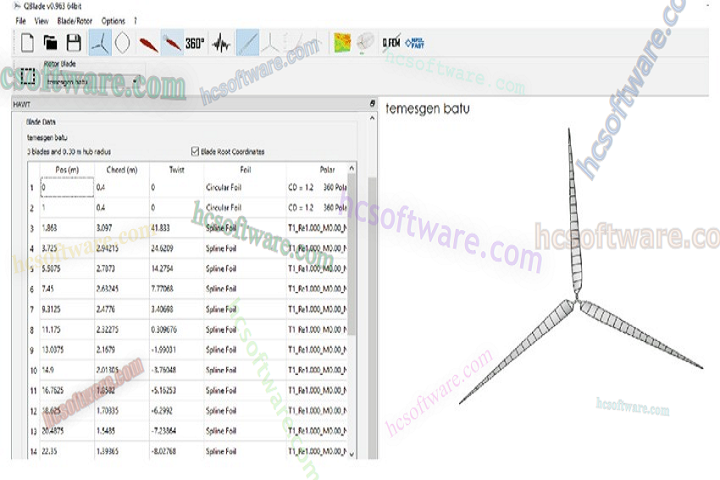This screenshot has width=720, height=480.
Task: Select CD = 1.2 polar in row 1
Action: coord(317,187)
